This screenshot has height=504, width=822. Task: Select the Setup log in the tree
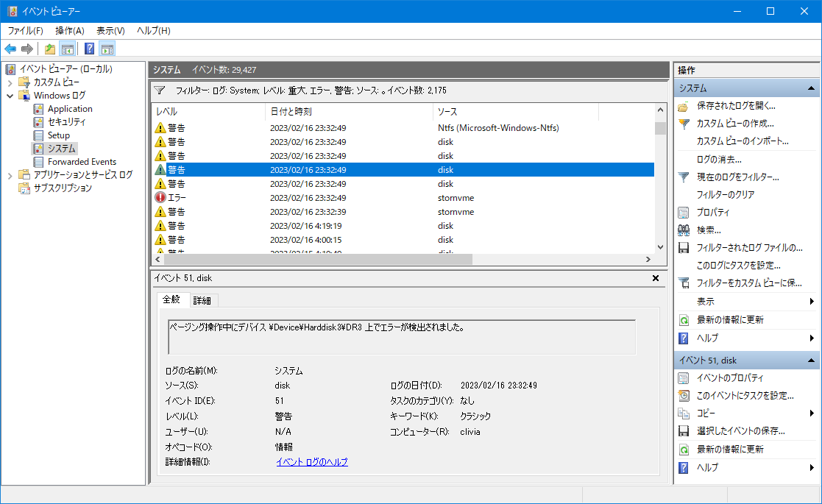coord(58,135)
